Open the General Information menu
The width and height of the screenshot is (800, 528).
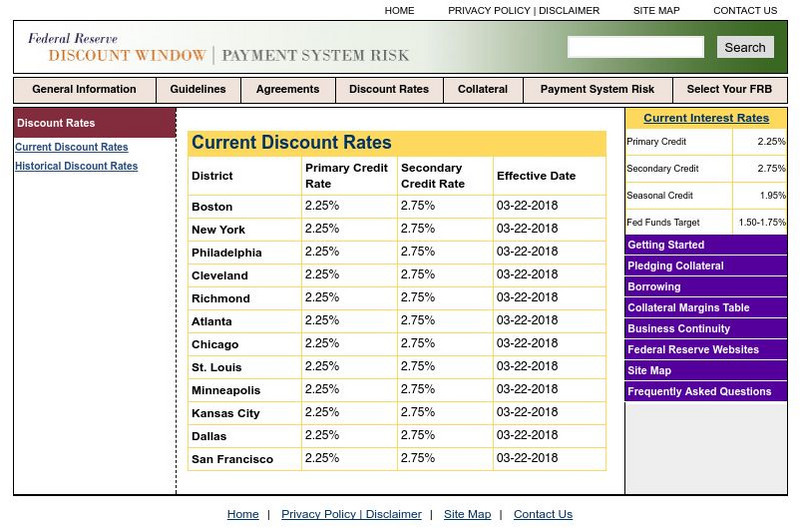(84, 90)
